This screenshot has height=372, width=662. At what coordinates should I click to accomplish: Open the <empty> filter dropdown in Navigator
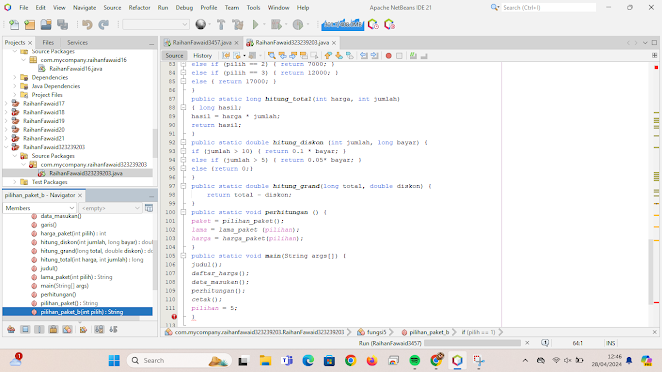111,208
